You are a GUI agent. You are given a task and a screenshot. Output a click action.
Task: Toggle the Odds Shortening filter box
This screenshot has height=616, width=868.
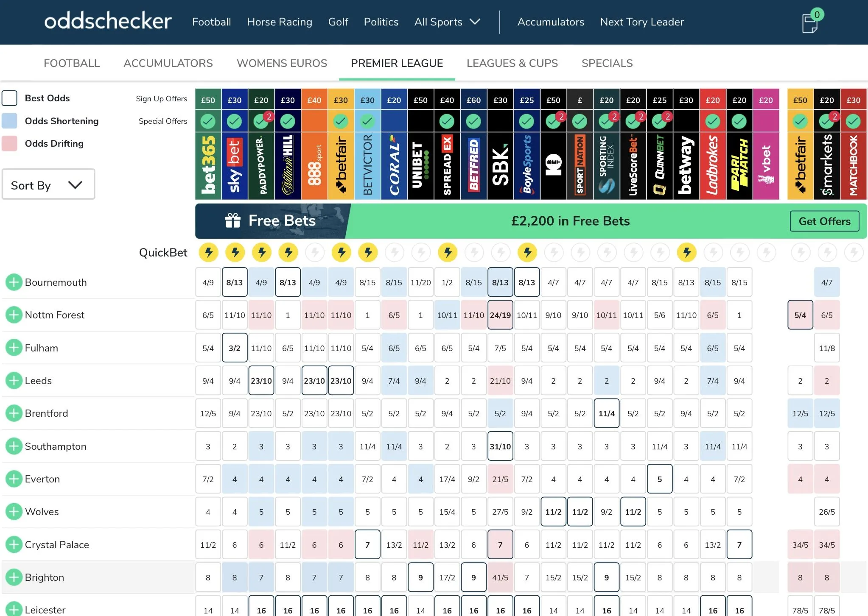(9, 121)
